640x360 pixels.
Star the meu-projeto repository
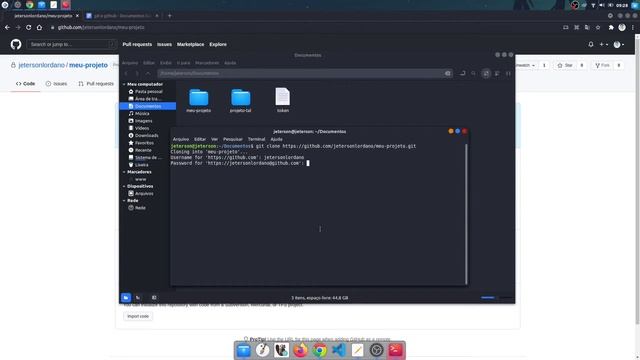(565, 65)
